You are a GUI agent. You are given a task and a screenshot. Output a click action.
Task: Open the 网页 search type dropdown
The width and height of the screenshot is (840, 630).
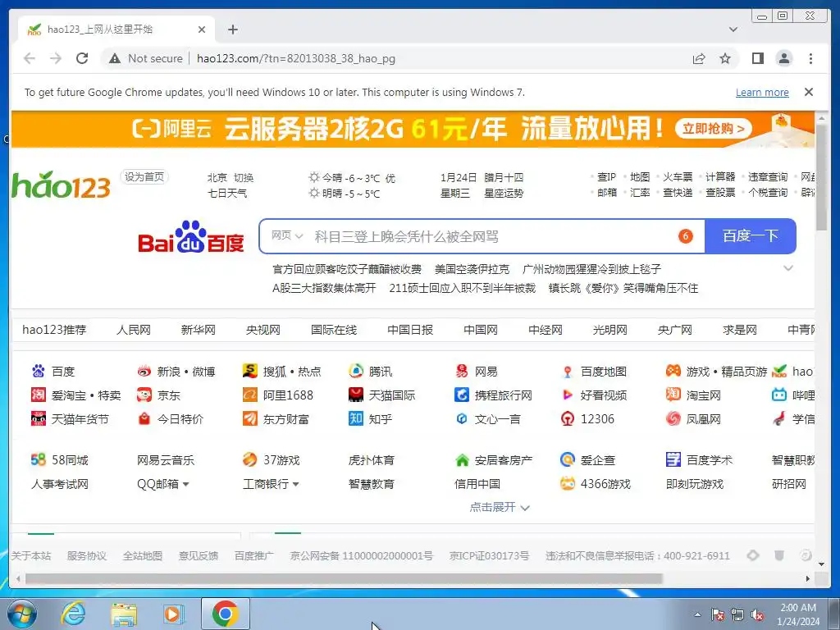pyautogui.click(x=287, y=235)
